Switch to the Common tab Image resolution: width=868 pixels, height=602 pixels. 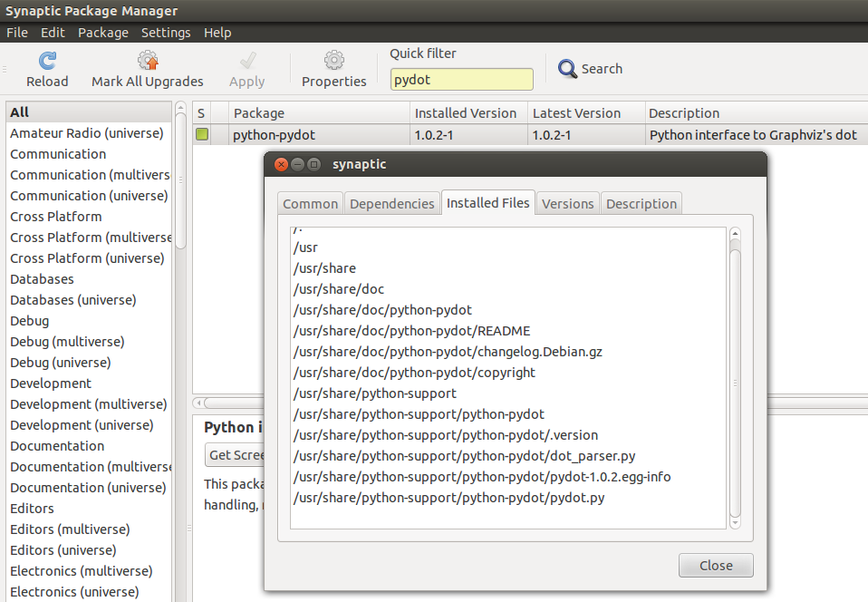click(x=310, y=204)
